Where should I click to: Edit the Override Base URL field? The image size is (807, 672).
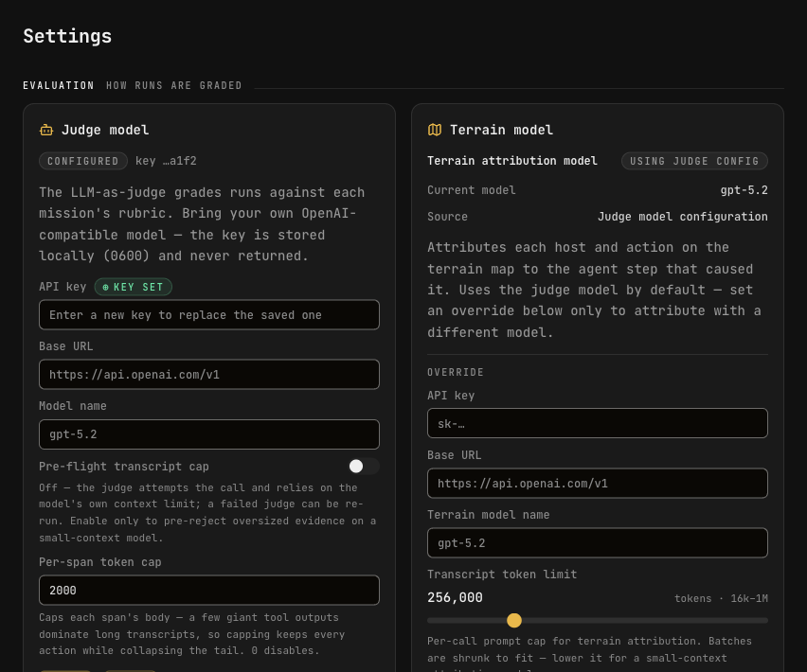tap(598, 483)
